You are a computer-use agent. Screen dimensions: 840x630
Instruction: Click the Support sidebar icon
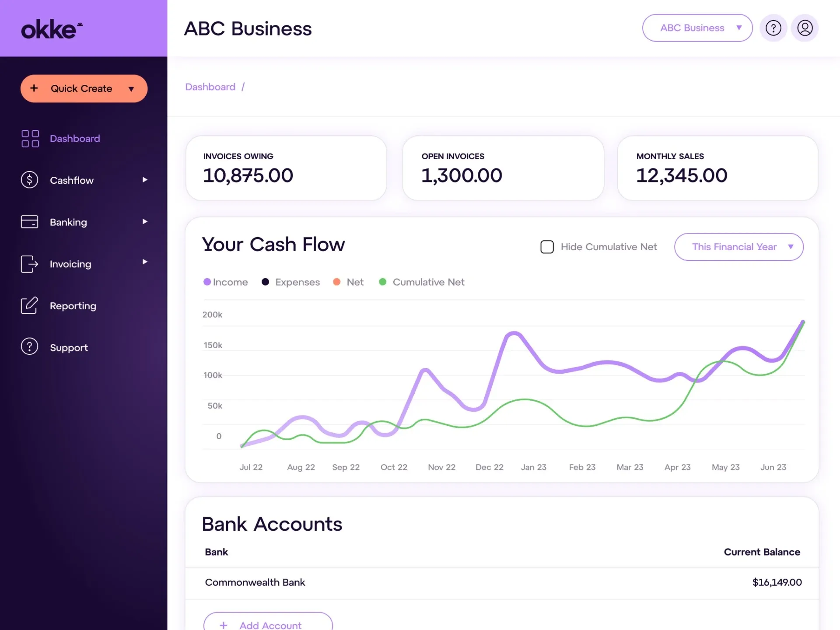28,347
